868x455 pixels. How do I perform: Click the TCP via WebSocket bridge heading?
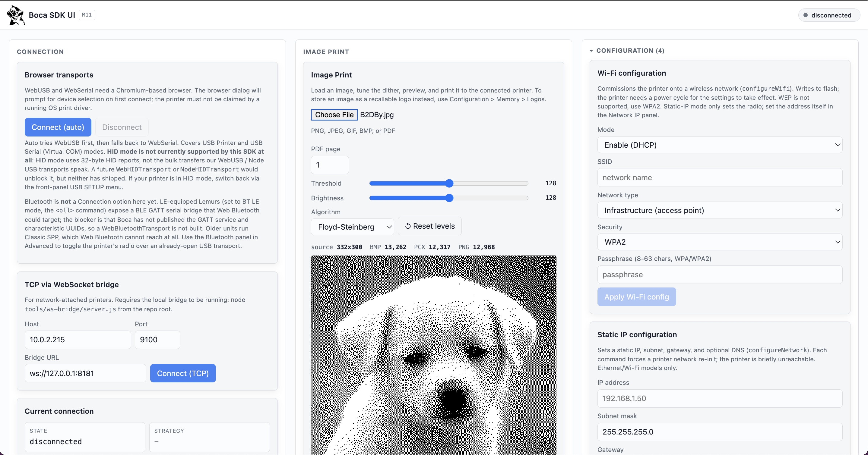tap(72, 284)
